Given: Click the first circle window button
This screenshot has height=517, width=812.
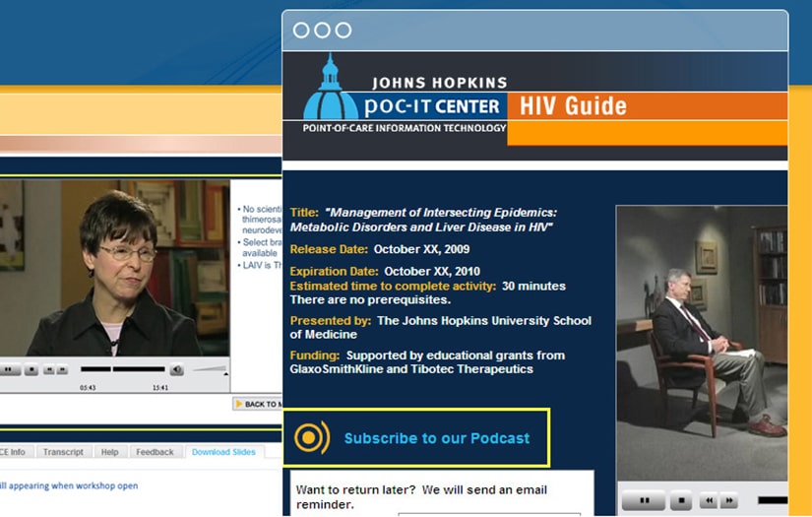Looking at the screenshot, I should (301, 31).
